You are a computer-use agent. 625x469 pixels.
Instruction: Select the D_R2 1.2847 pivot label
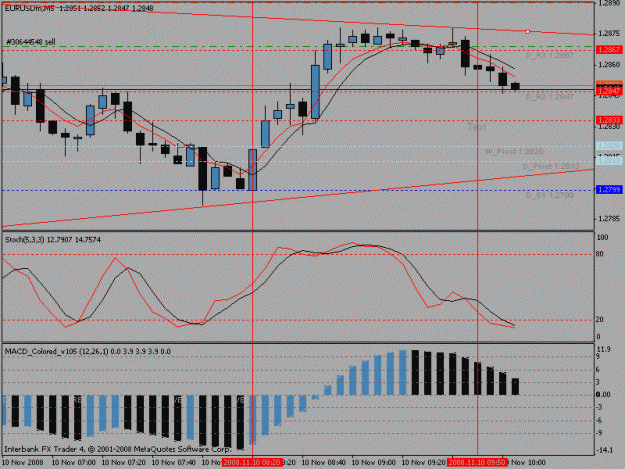[x=549, y=96]
